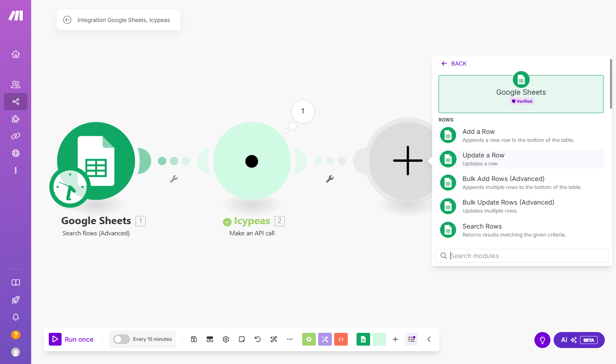Image resolution: width=616 pixels, height=364 pixels.
Task: Click the Auto-align magic wand icon
Action: tap(274, 339)
